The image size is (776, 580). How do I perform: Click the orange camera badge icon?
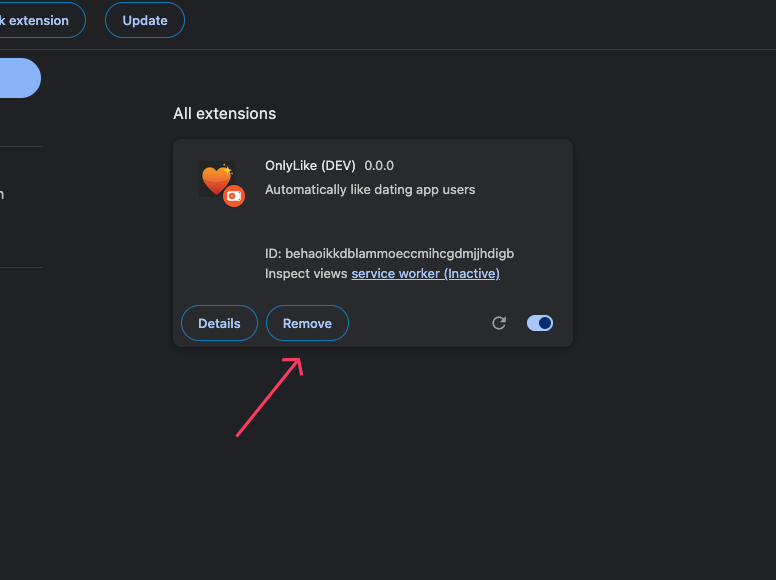(234, 196)
